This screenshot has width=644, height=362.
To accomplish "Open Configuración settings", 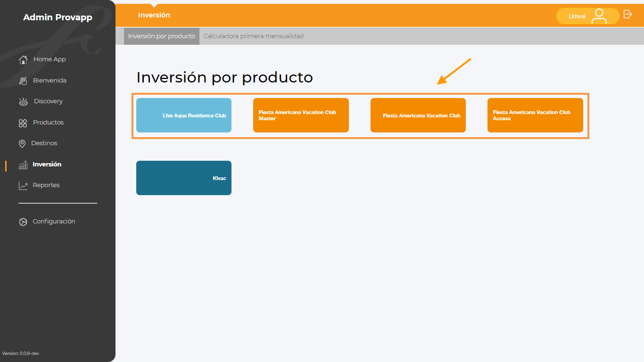I will [54, 222].
